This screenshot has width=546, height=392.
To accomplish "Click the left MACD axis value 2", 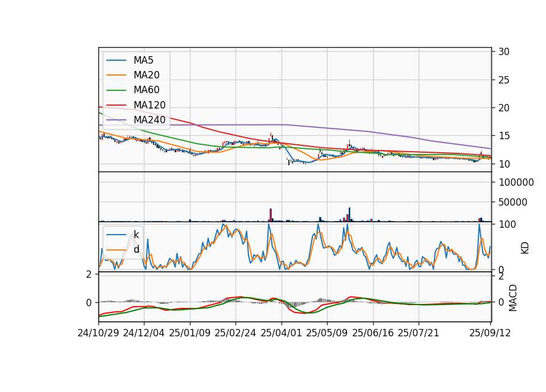I will click(x=89, y=274).
